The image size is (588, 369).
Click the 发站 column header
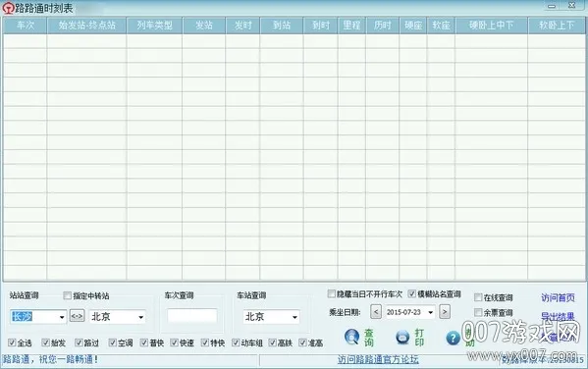point(204,26)
